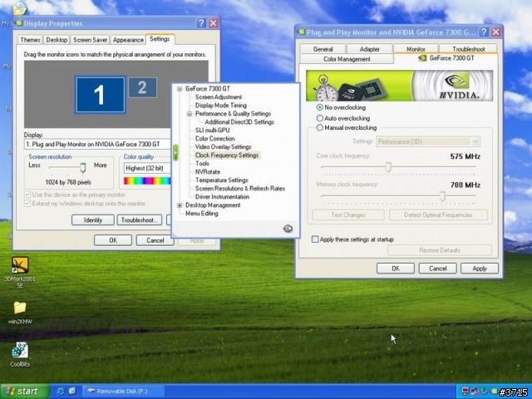532x399 pixels.
Task: Open the Troubleshoot tab
Action: pos(468,49)
